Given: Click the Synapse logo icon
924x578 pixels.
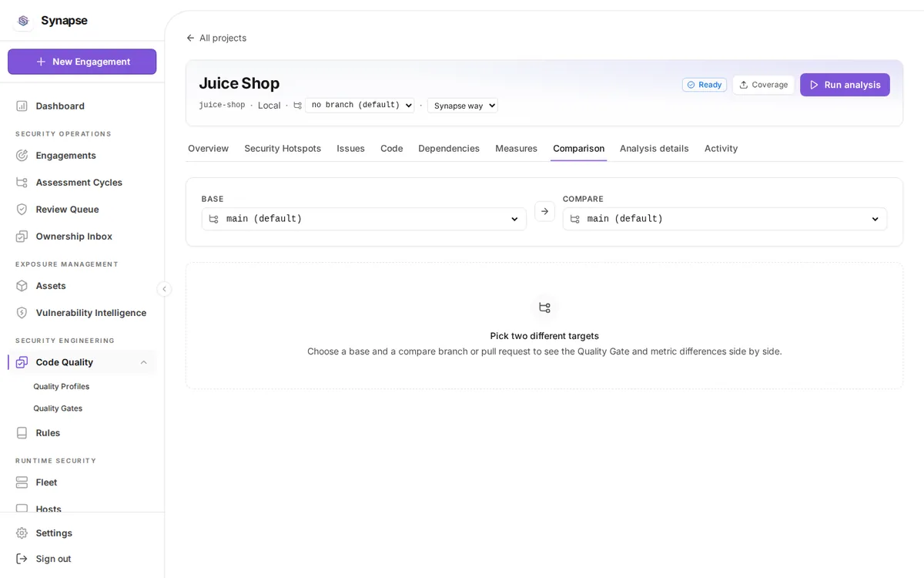Looking at the screenshot, I should click(23, 21).
